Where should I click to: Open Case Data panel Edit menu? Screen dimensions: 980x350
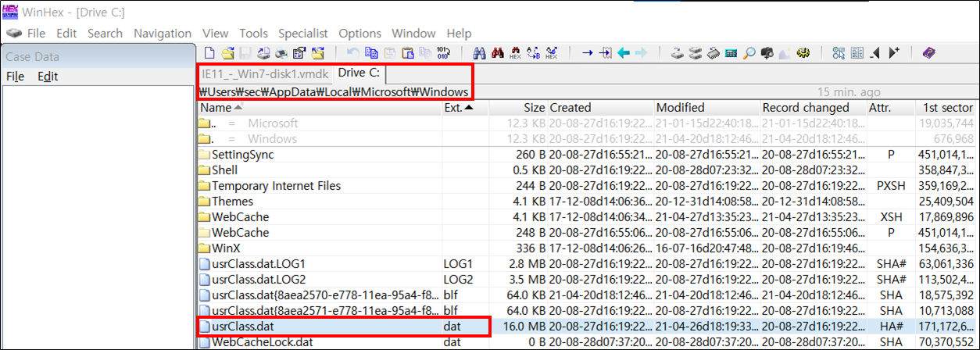click(48, 77)
